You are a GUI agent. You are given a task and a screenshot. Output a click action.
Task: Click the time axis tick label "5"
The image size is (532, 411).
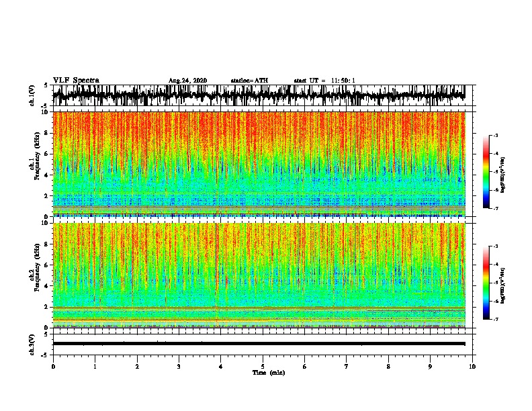[x=263, y=367]
